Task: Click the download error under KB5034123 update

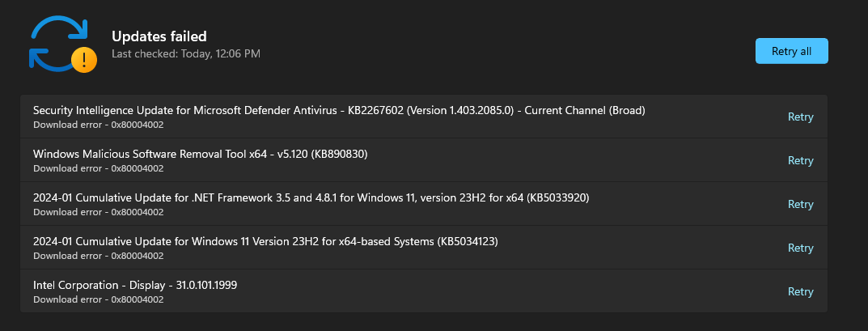Action: point(98,256)
